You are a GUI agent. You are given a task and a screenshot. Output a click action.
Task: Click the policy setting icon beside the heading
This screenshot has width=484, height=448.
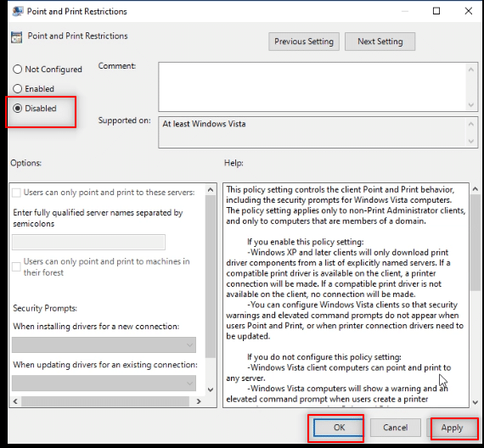(16, 37)
